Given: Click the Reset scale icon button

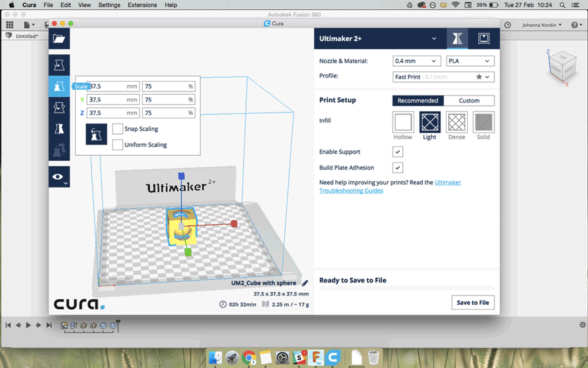Looking at the screenshot, I should (x=97, y=134).
